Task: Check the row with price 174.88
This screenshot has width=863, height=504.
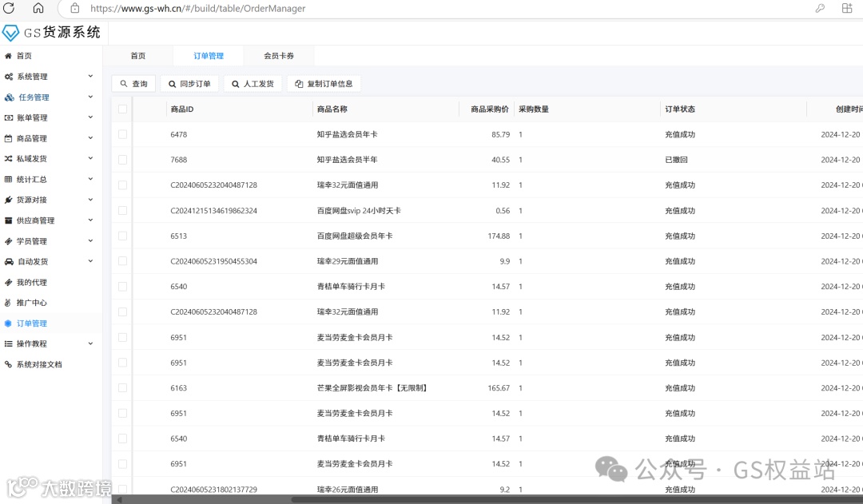Action: [x=122, y=236]
